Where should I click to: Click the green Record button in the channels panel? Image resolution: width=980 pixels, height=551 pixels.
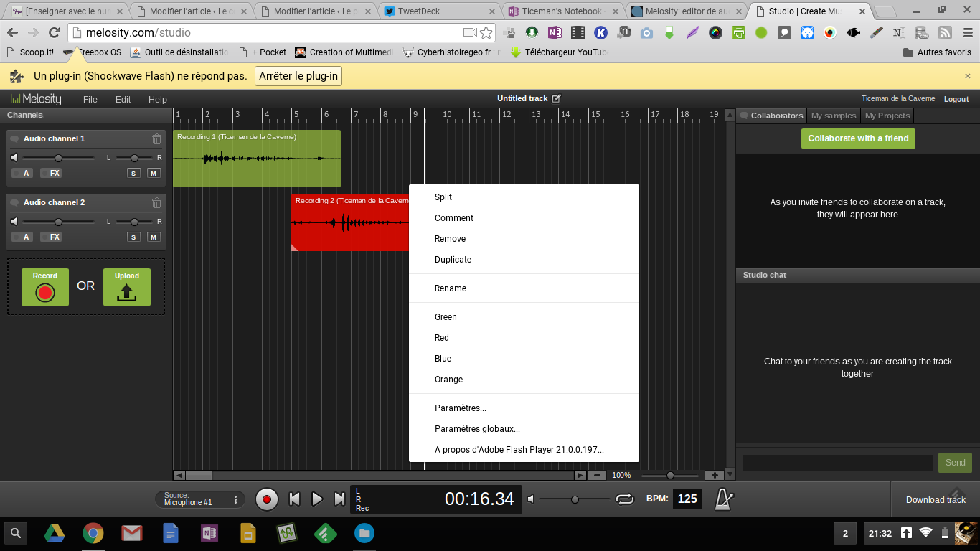[45, 287]
